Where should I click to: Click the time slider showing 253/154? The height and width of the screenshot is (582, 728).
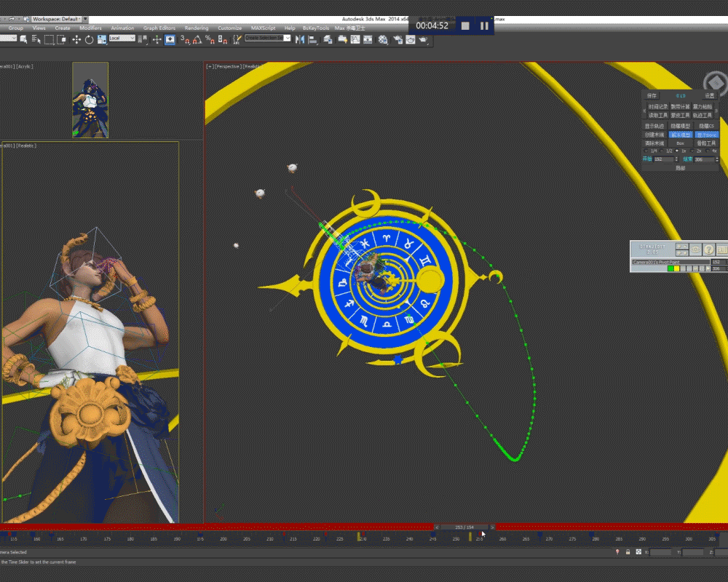click(x=464, y=527)
